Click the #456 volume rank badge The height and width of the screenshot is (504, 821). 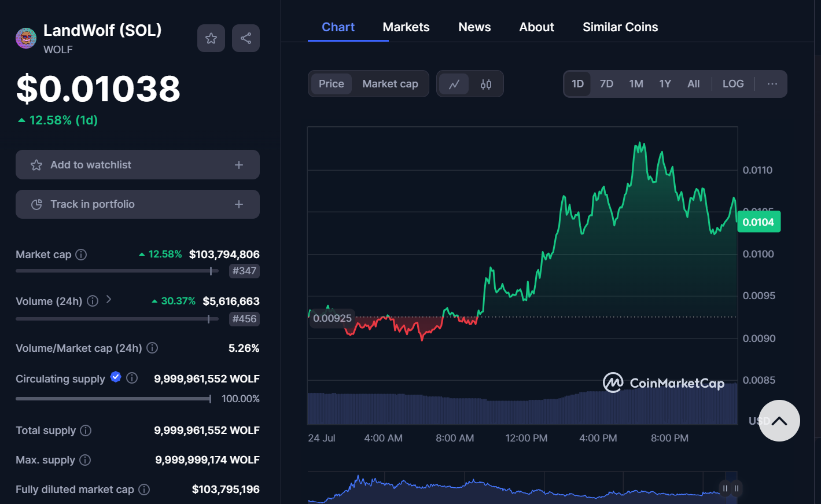point(244,319)
